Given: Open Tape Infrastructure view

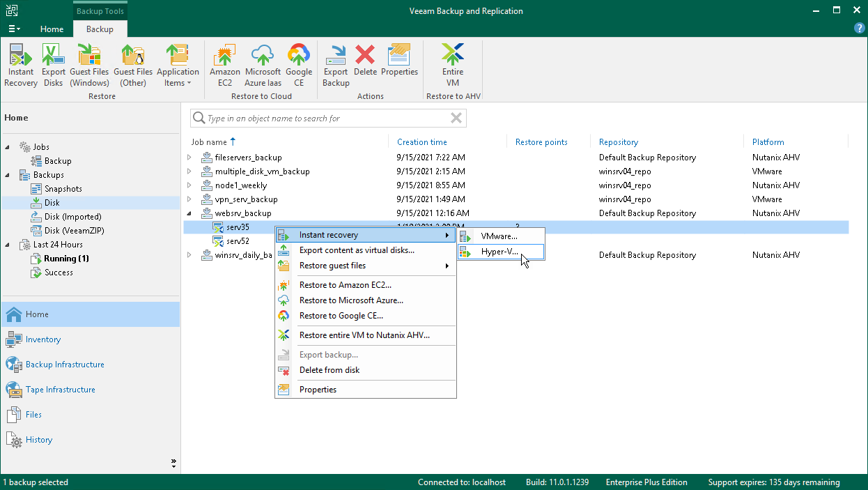Looking at the screenshot, I should click(90, 390).
